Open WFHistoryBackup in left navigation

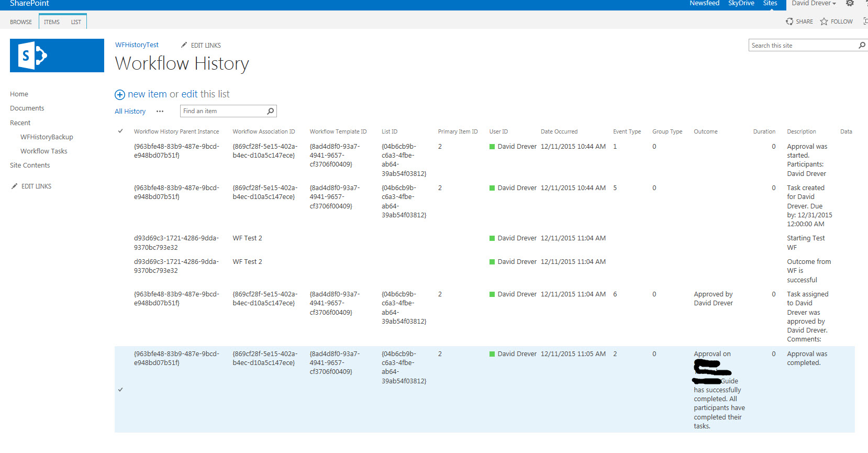pos(47,137)
